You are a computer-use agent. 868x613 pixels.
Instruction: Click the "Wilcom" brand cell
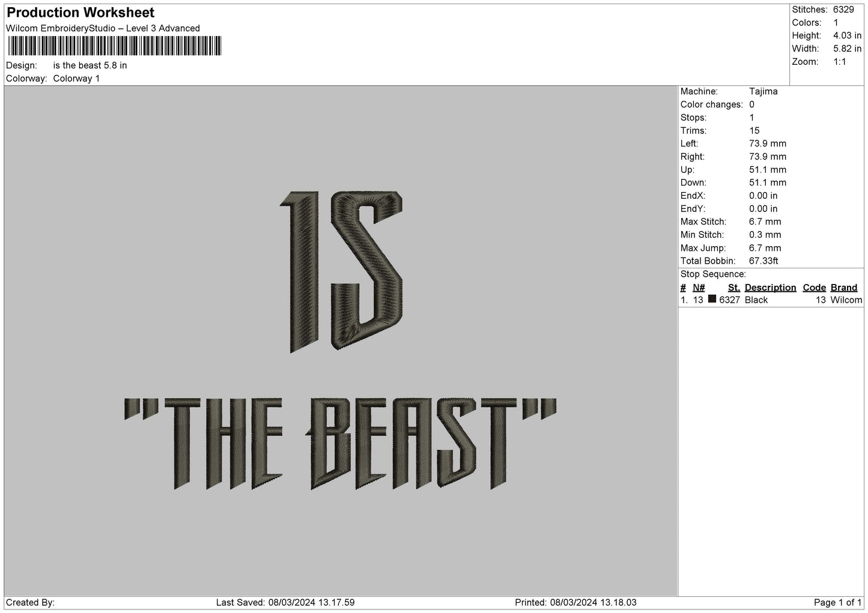846,300
